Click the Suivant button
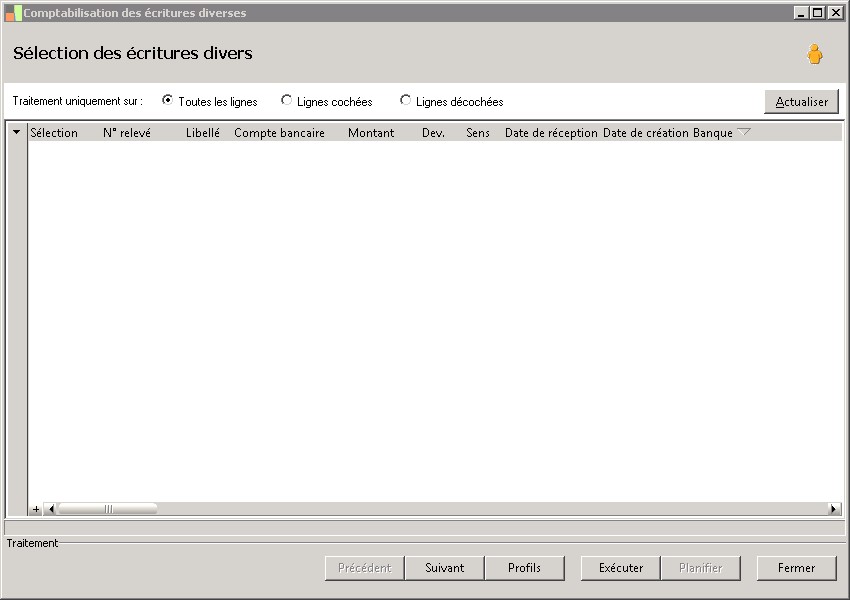 445,568
